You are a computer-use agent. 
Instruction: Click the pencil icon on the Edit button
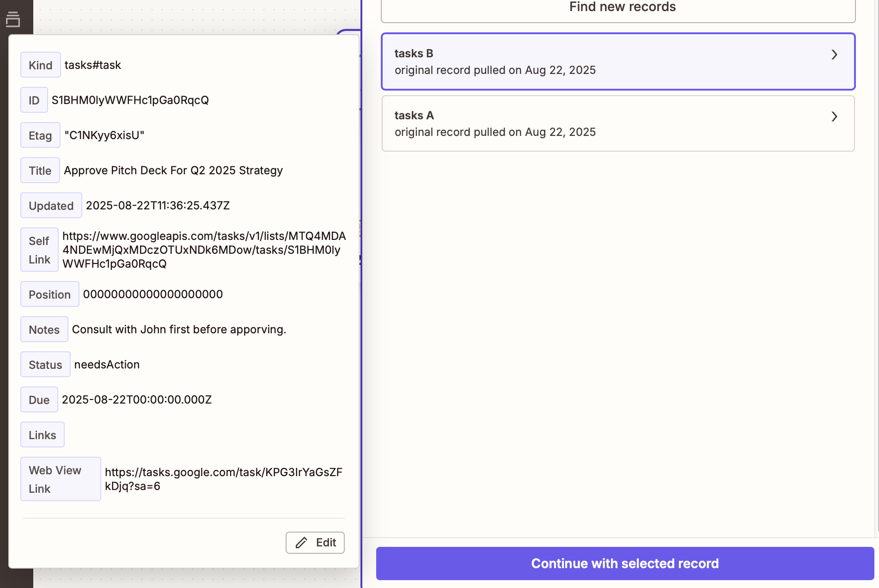click(301, 543)
